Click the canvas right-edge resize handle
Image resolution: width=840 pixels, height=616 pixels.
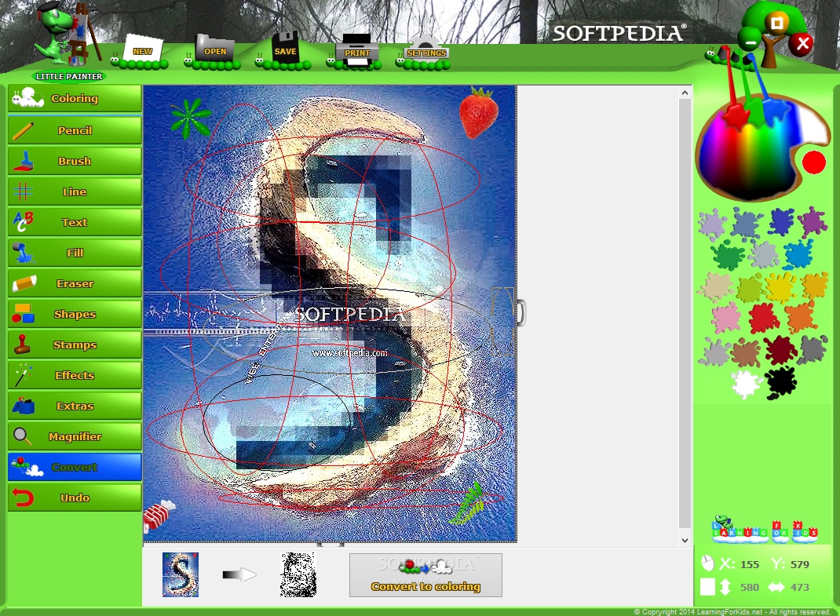[520, 313]
